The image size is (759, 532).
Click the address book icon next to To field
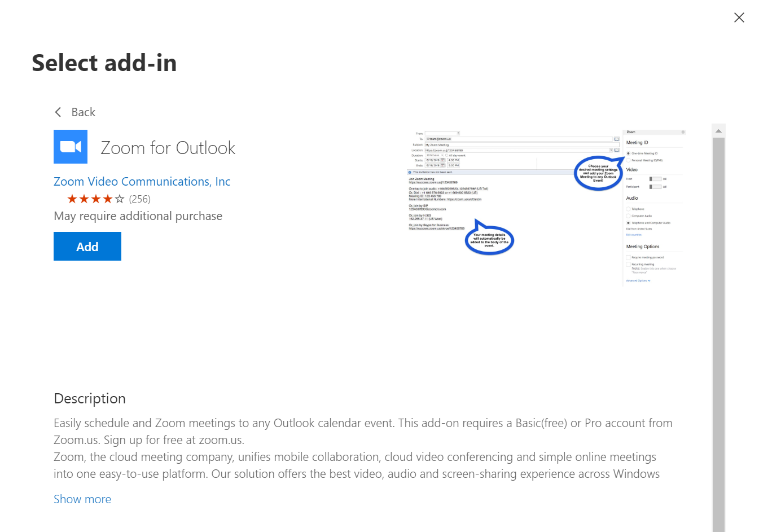pyautogui.click(x=617, y=139)
